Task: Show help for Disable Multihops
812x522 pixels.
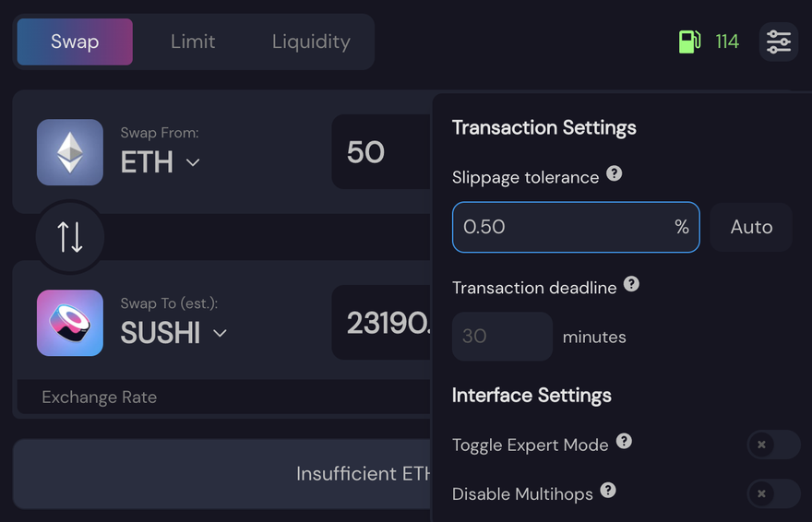Action: coord(608,490)
